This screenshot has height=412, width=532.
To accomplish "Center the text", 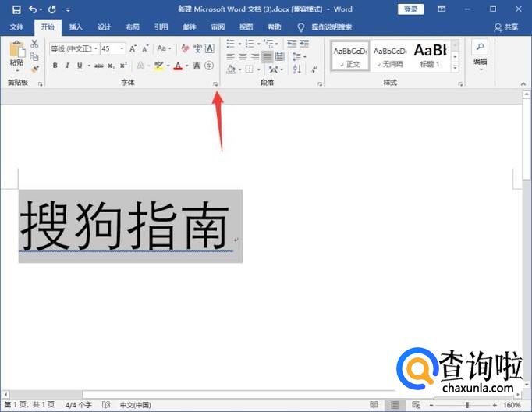I will pyautogui.click(x=243, y=56).
